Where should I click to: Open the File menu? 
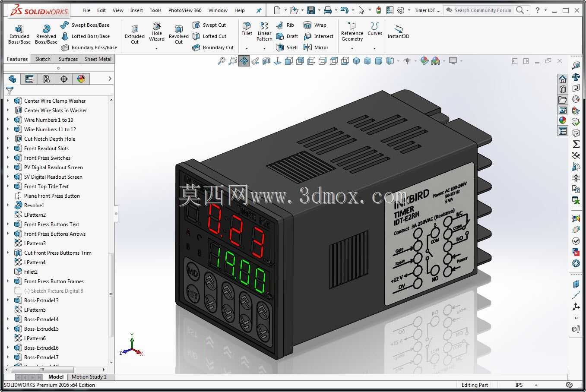point(86,10)
